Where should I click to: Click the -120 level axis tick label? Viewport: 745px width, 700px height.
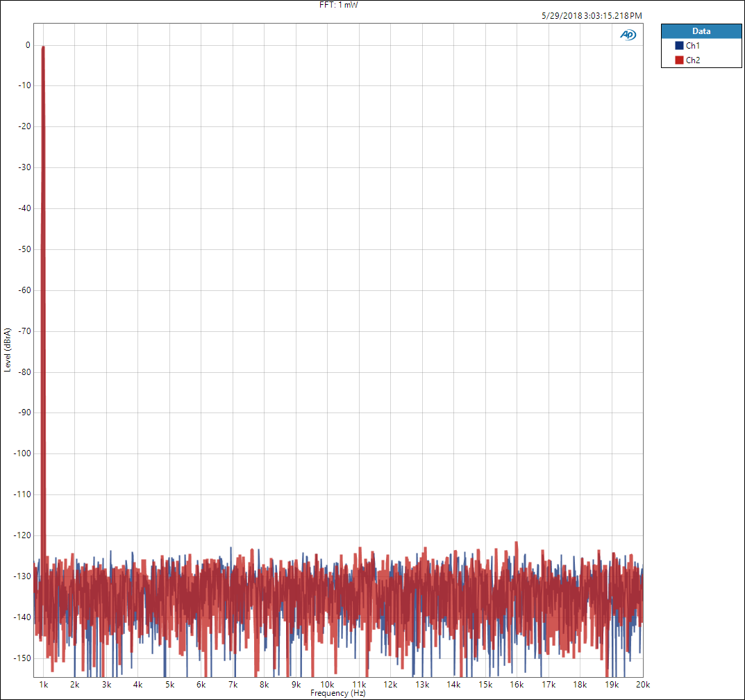click(x=22, y=535)
